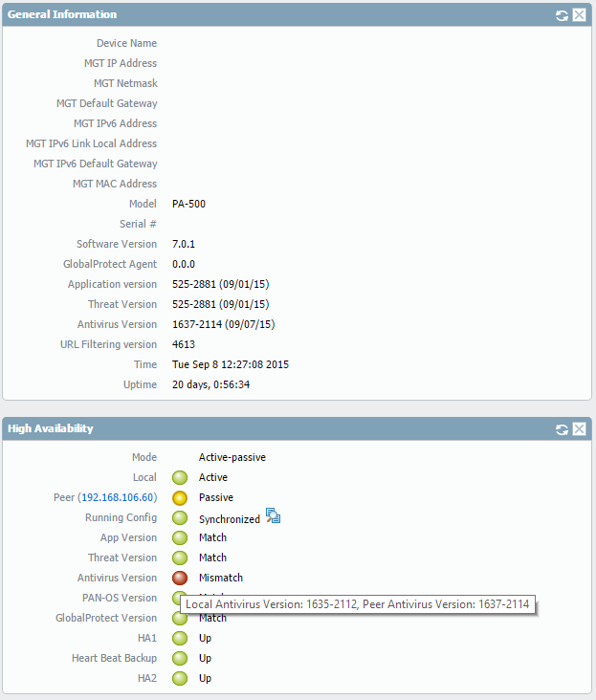Viewport: 596px width, 700px height.
Task: Click the HA1 green status dot
Action: click(180, 639)
